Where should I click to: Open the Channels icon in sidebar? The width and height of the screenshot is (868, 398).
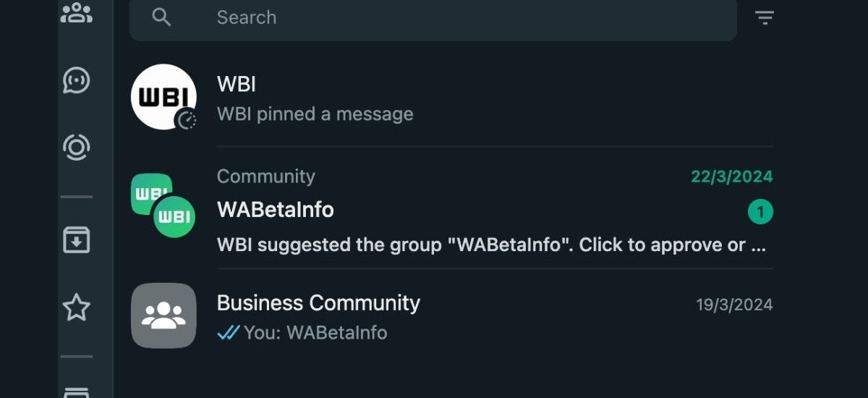click(x=76, y=80)
